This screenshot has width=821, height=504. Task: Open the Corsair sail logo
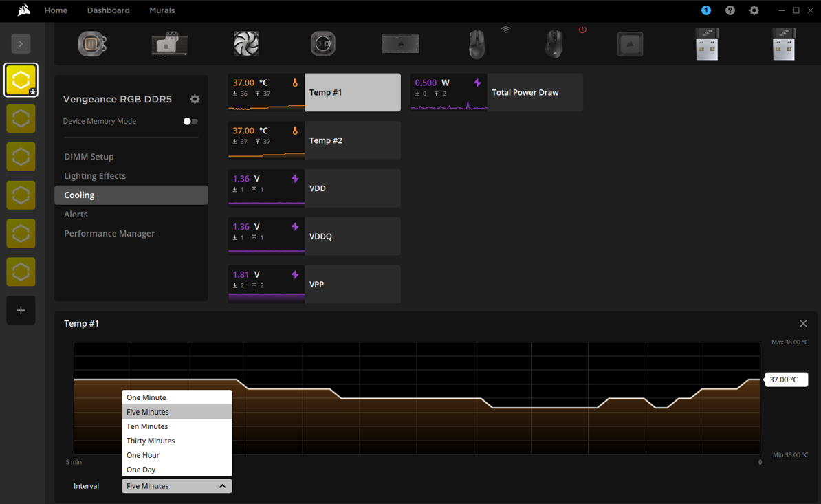click(x=23, y=10)
